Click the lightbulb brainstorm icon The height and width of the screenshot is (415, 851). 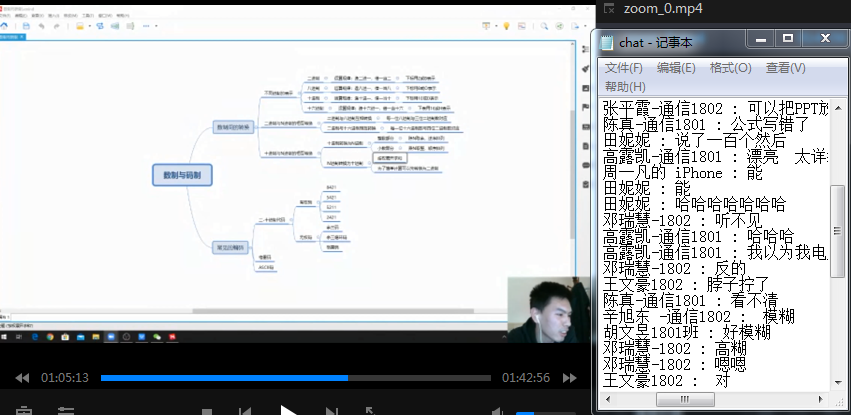[506, 25]
